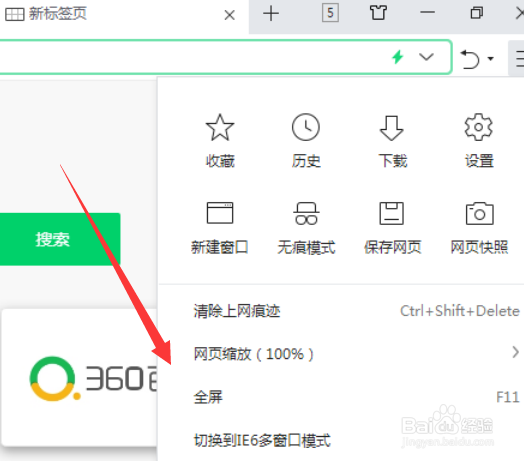The height and width of the screenshot is (461, 524).
Task: Open the 下载 downloads arrow icon
Action: (392, 128)
